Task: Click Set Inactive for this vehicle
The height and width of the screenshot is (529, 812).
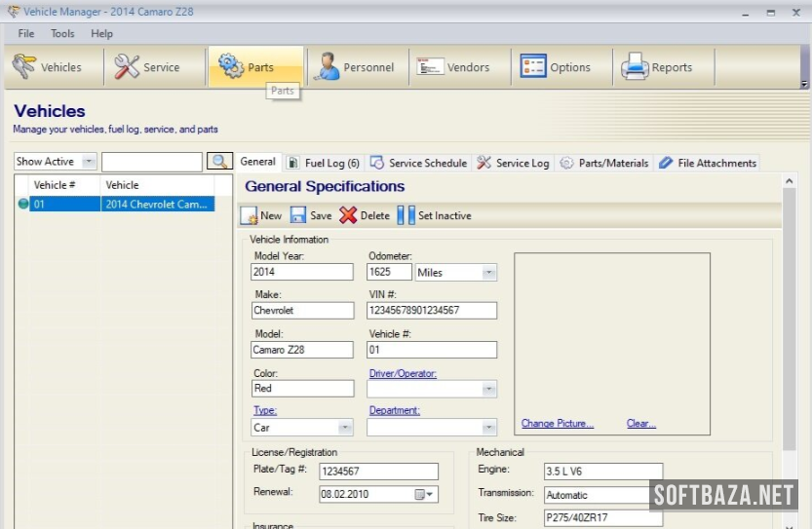Action: [434, 215]
